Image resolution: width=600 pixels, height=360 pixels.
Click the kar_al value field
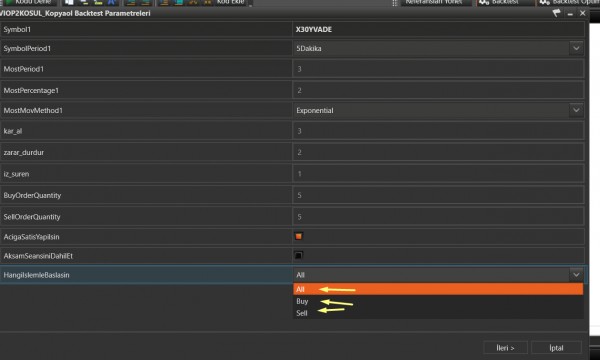(438, 131)
